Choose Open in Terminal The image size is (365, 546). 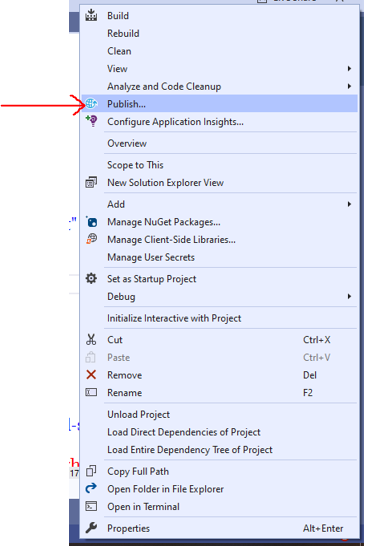[219, 507]
